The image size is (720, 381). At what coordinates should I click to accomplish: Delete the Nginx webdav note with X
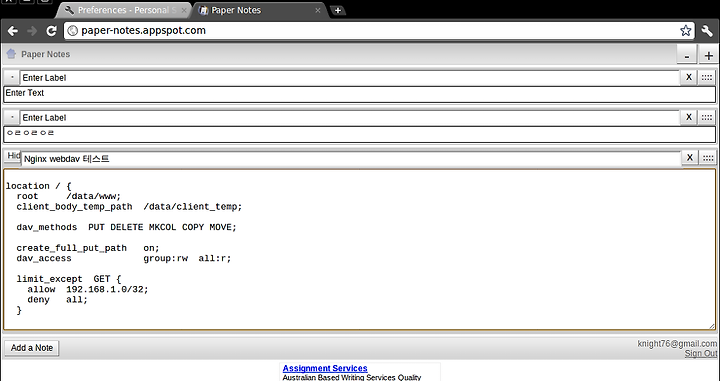690,158
